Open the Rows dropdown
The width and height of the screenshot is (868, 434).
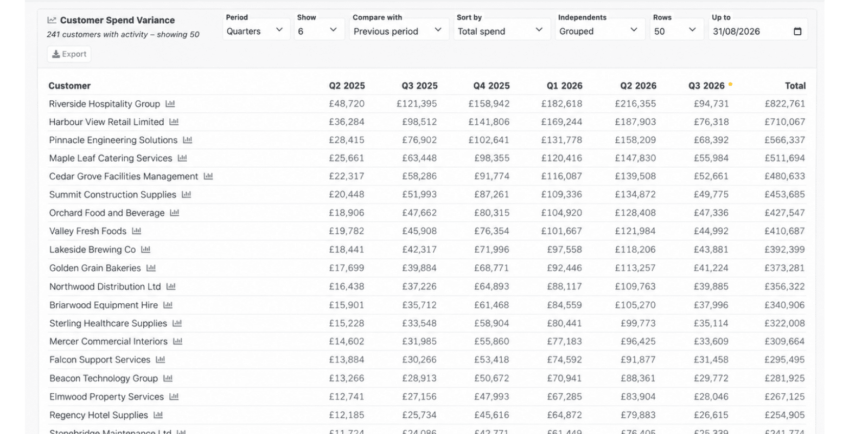coord(676,30)
